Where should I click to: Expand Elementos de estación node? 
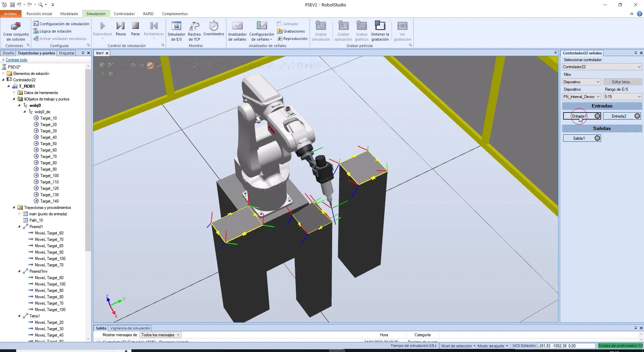(4, 74)
